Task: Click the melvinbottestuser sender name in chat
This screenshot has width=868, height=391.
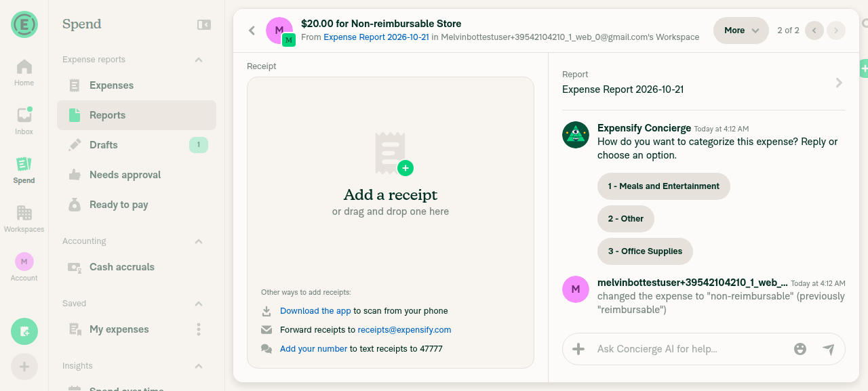Action: tap(692, 283)
